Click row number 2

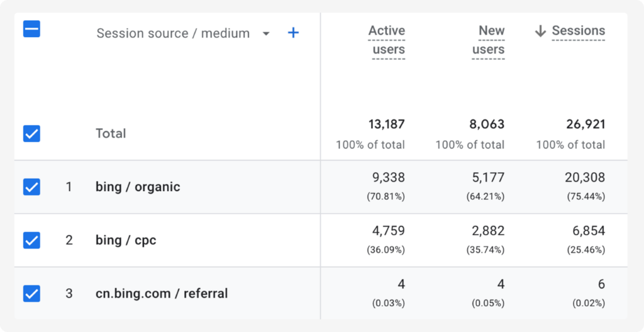69,240
